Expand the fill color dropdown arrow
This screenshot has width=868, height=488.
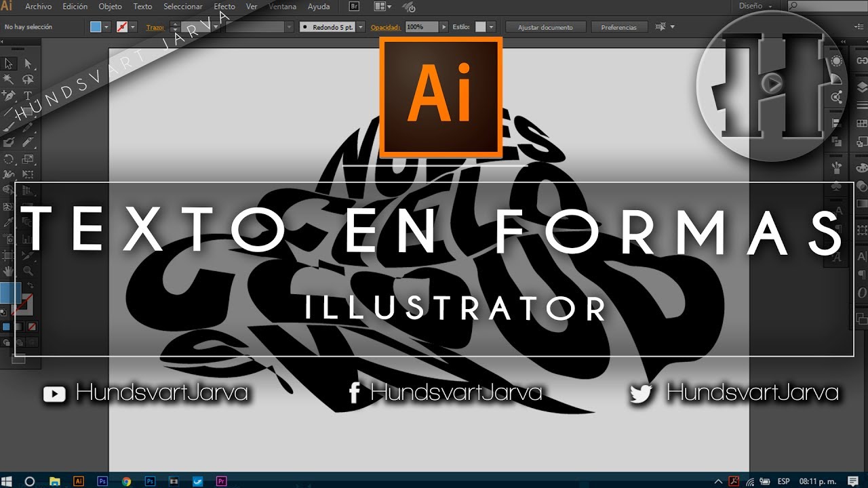106,27
